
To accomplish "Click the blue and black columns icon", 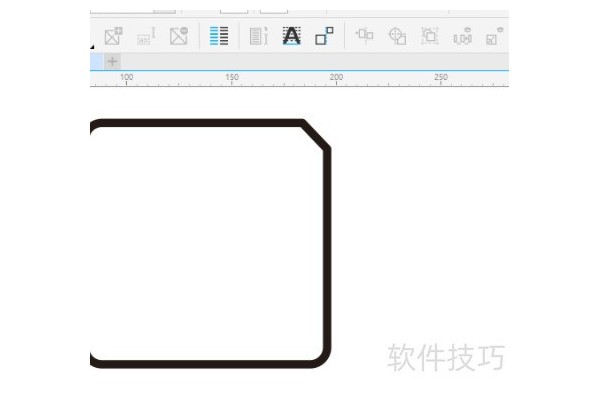I will (x=219, y=36).
